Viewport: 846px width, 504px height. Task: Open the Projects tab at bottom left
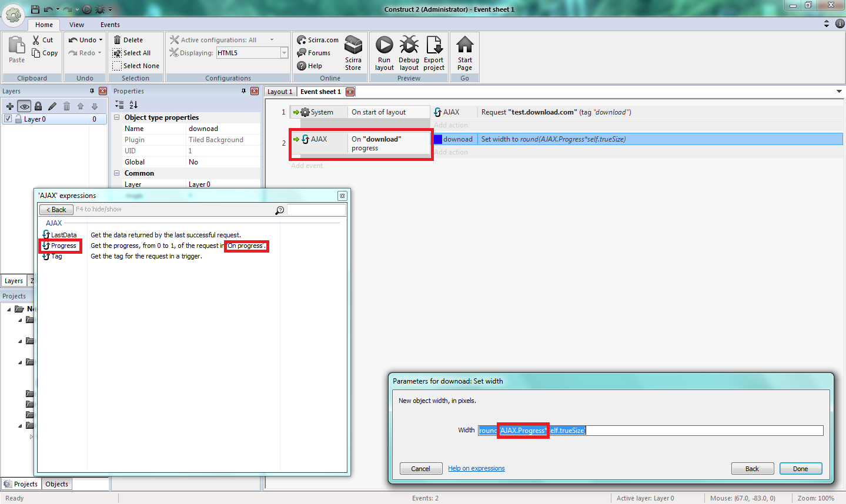pyautogui.click(x=21, y=484)
